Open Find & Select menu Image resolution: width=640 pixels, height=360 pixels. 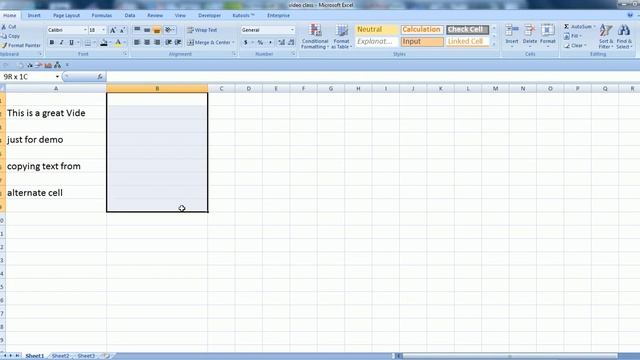(624, 36)
